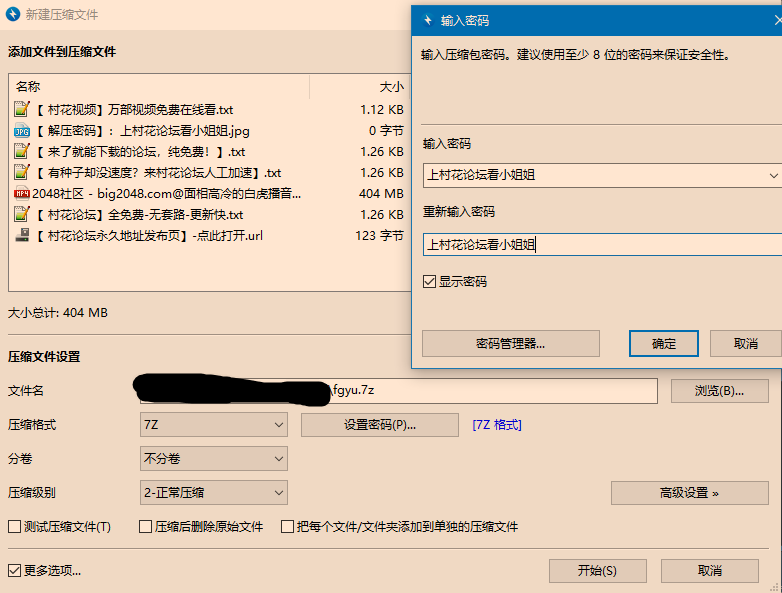Viewport: 782px width, 593px height.
Task: Confirm the password with the 确定 button
Action: pyautogui.click(x=663, y=344)
